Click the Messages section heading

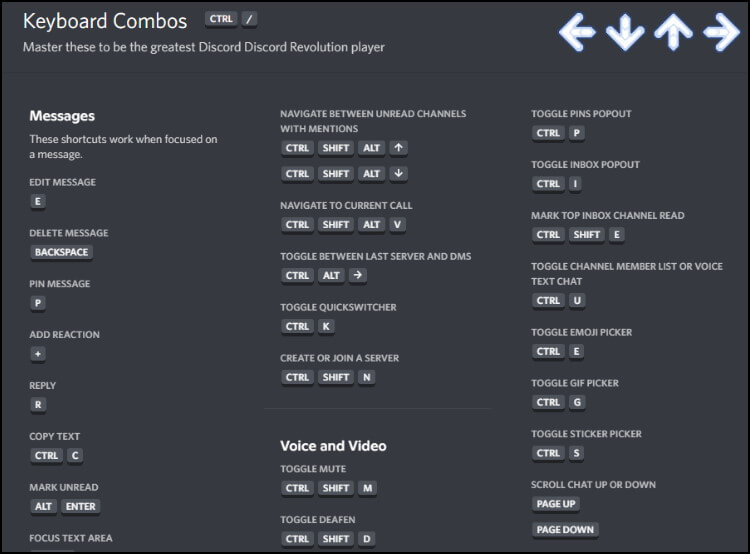pyautogui.click(x=62, y=116)
